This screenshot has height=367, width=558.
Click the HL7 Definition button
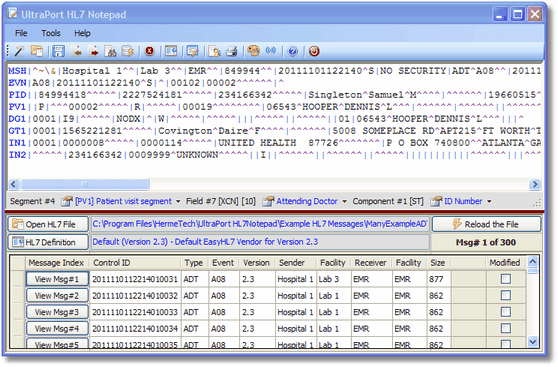click(48, 242)
